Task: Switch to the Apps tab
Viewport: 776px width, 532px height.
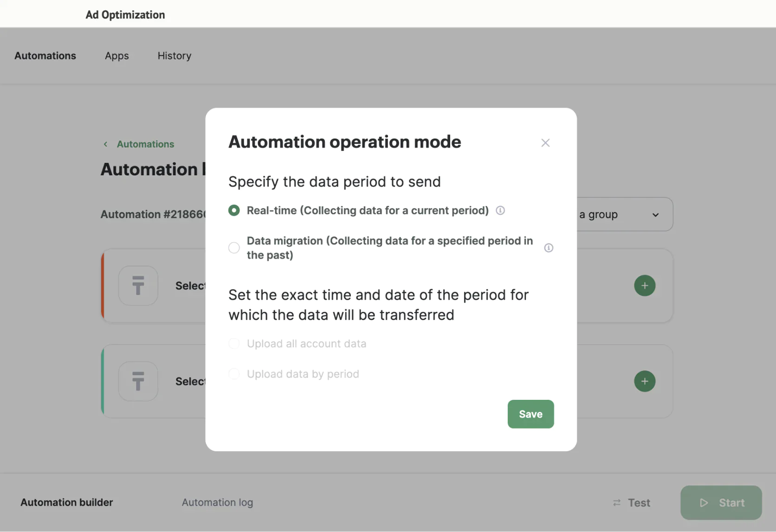Action: [116, 56]
